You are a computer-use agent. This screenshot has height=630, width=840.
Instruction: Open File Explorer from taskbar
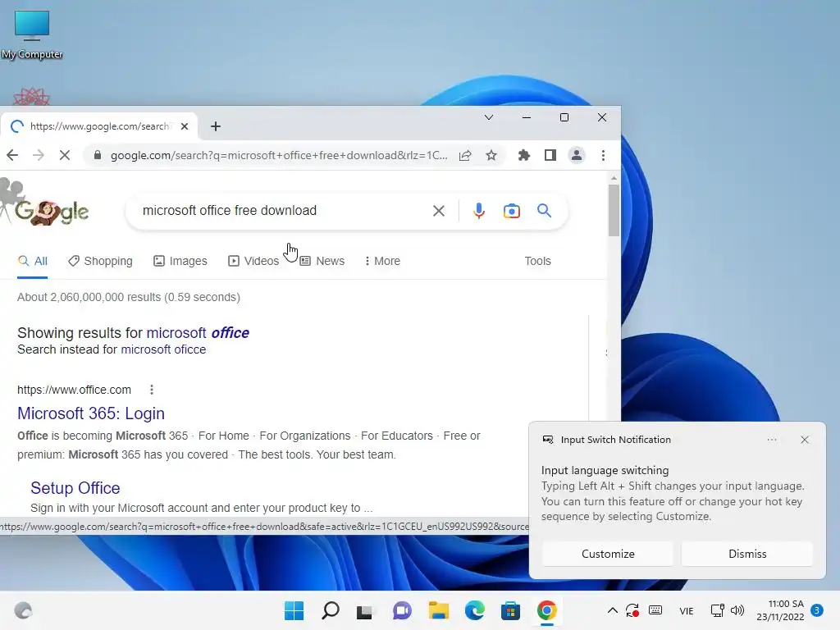tap(438, 610)
